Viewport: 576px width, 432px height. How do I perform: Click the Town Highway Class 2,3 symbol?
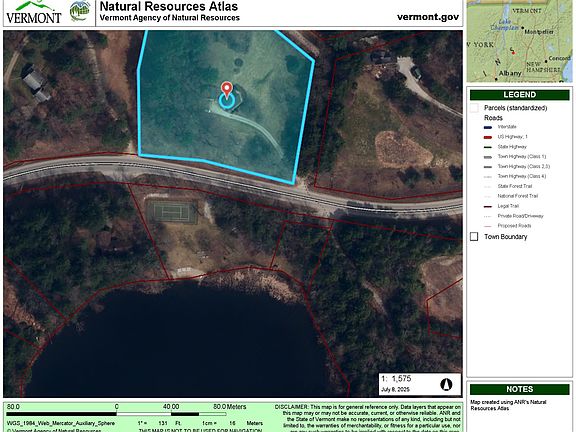(488, 167)
